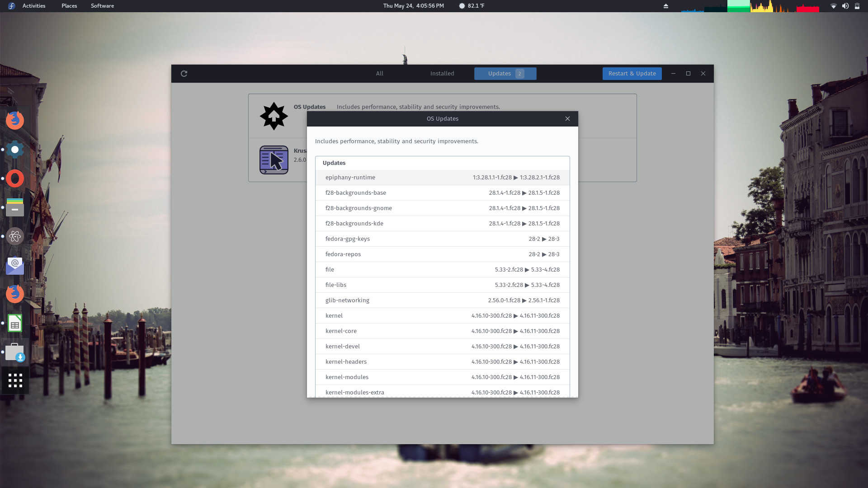The height and width of the screenshot is (488, 868).
Task: Click the Krusader application icon
Action: (274, 160)
